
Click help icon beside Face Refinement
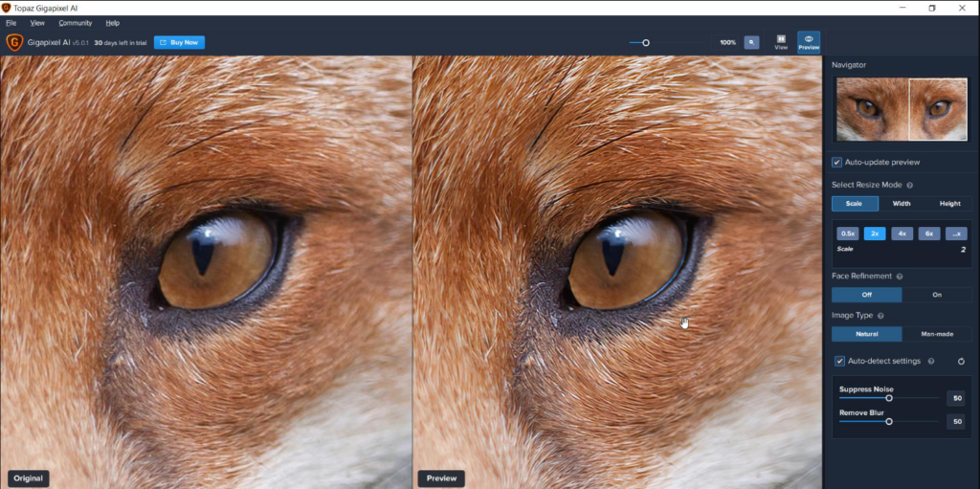(x=900, y=277)
